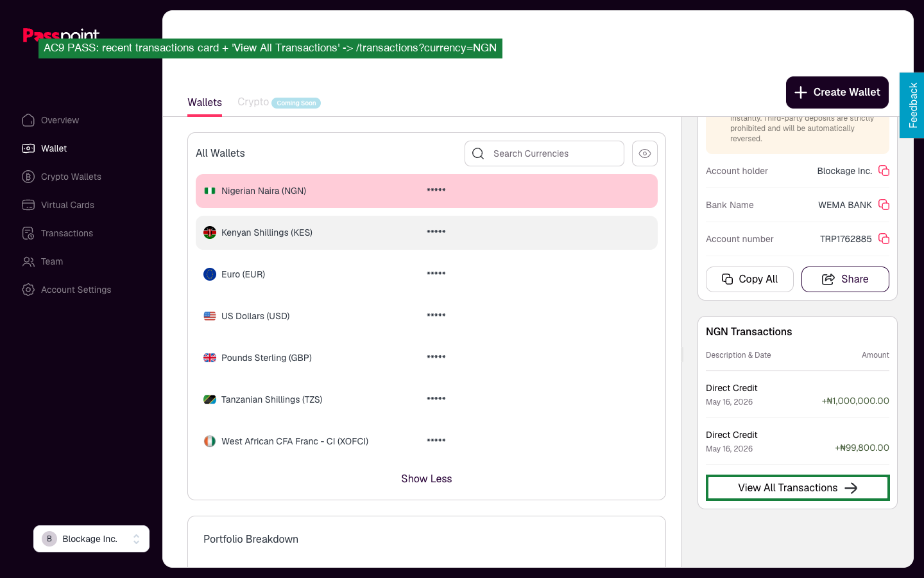The image size is (924, 578).
Task: Open Transactions in the sidebar
Action: pyautogui.click(x=58, y=233)
